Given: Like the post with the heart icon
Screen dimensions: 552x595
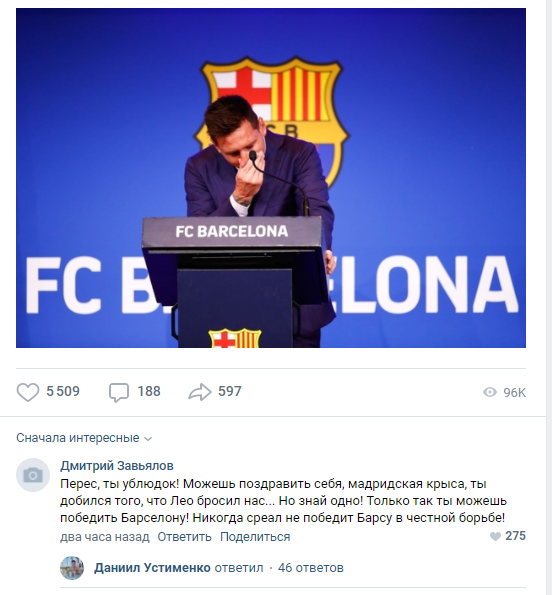Looking at the screenshot, I should pyautogui.click(x=28, y=392).
